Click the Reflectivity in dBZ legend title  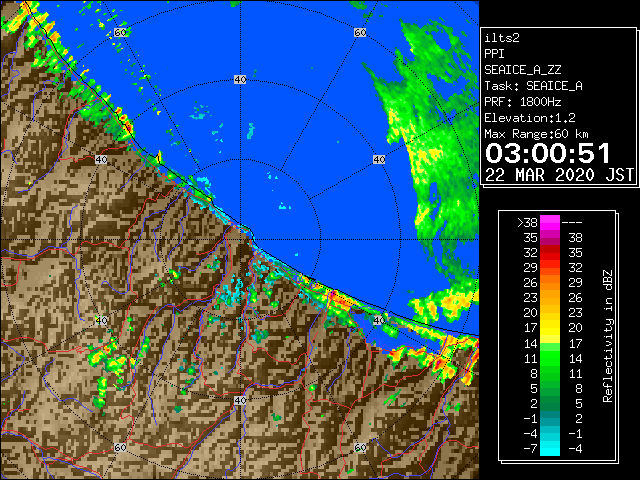click(608, 336)
